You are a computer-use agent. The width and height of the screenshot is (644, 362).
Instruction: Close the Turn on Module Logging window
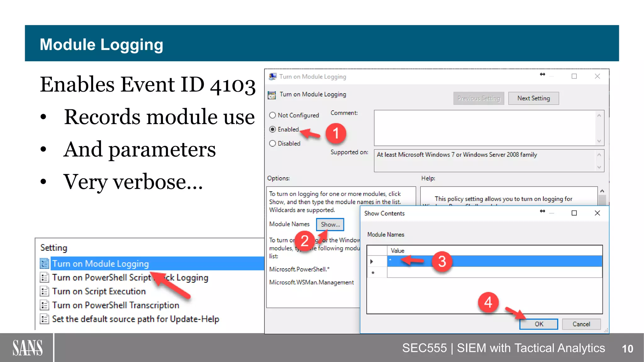(x=597, y=76)
